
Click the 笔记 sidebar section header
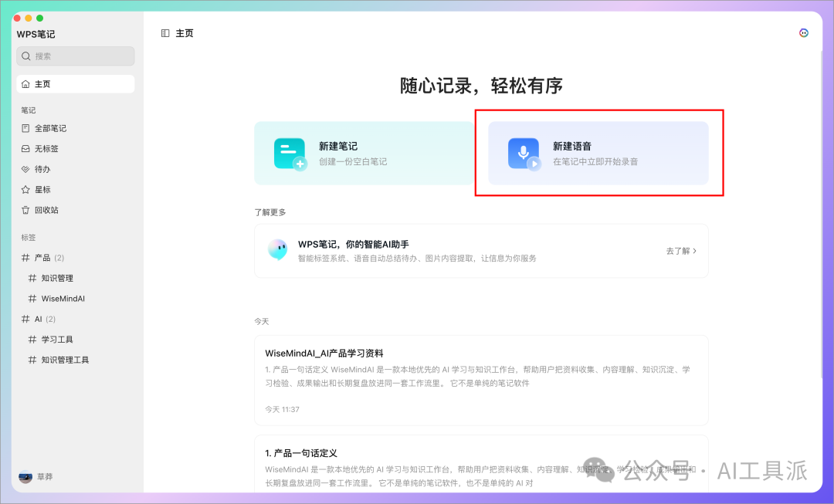[29, 110]
